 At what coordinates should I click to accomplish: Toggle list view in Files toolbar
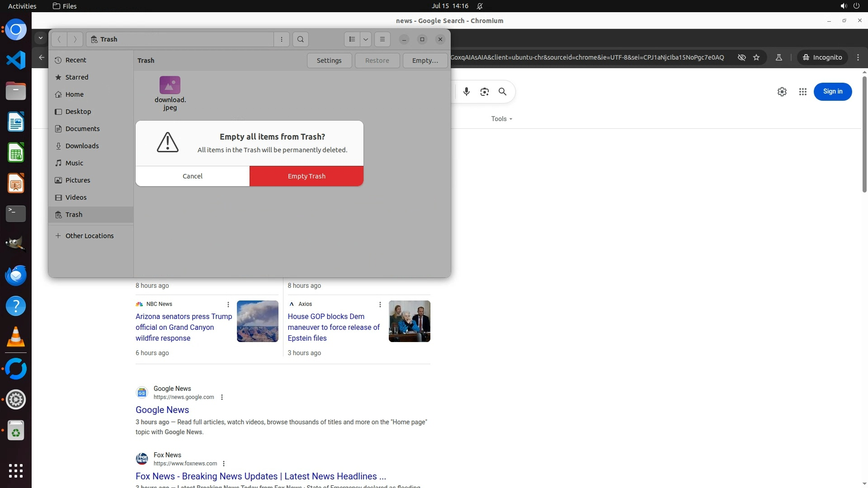pyautogui.click(x=352, y=39)
